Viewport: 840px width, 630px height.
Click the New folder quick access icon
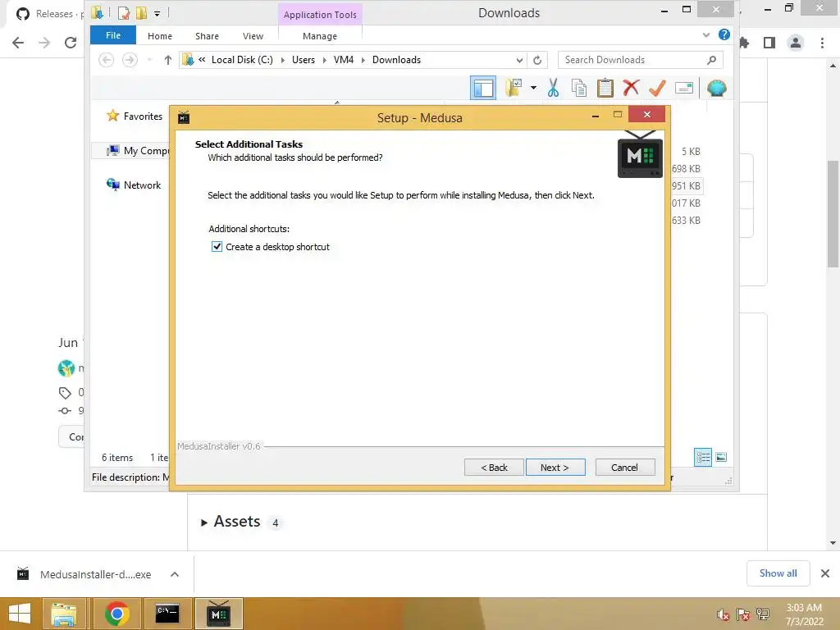141,13
